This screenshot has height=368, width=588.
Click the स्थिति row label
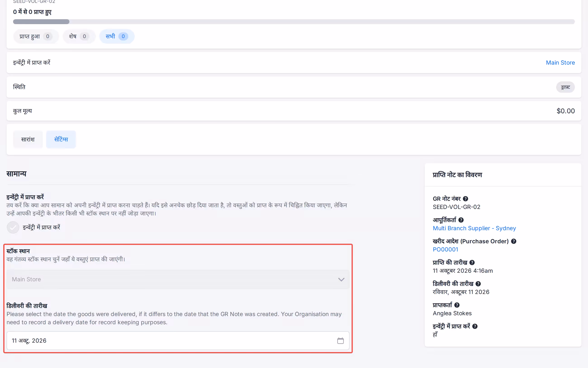click(19, 87)
